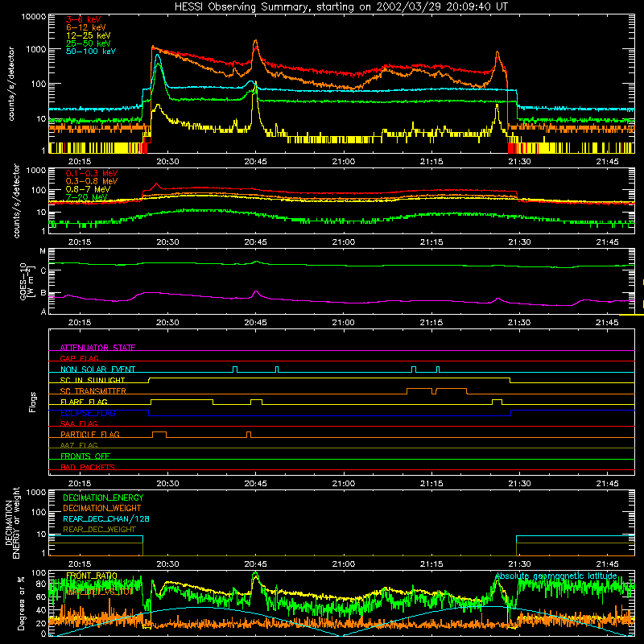Click the 0.8-7 MeV legend entry
The image size is (644, 644).
pos(88,189)
